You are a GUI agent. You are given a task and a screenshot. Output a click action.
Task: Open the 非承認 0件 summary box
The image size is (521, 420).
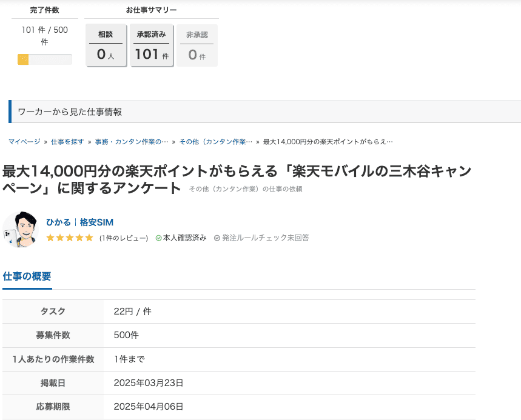click(197, 45)
